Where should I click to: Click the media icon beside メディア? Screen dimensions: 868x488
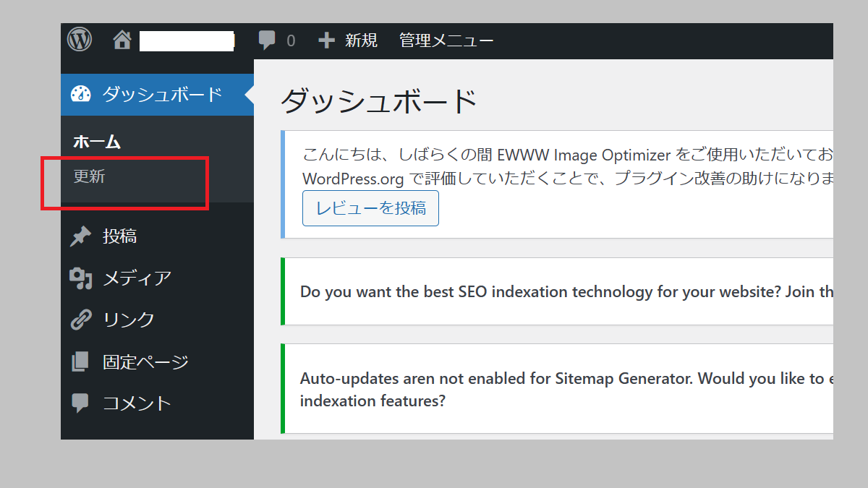[80, 278]
